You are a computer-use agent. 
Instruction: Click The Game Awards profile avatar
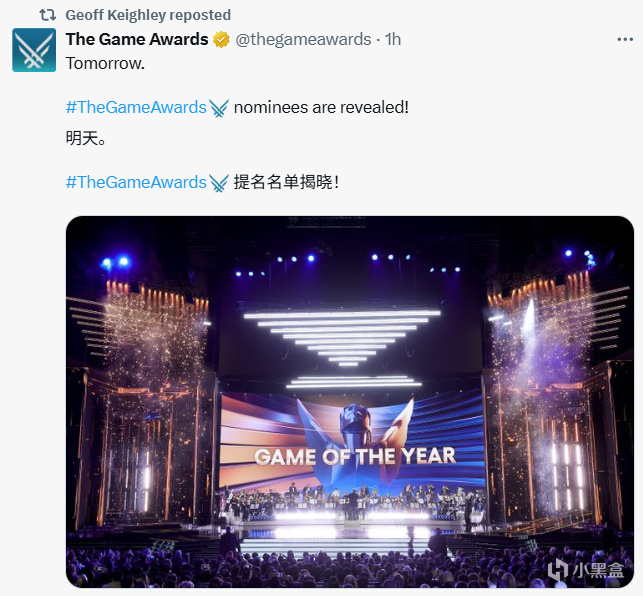click(34, 50)
